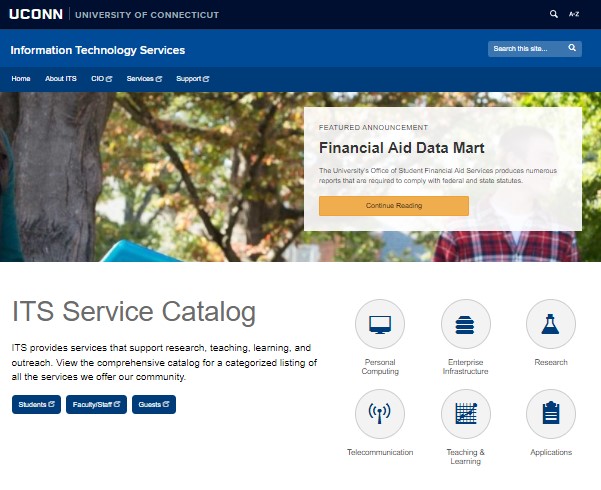Viewport: 601px width, 490px height.
Task: Open the CIO external menu link
Action: point(101,79)
